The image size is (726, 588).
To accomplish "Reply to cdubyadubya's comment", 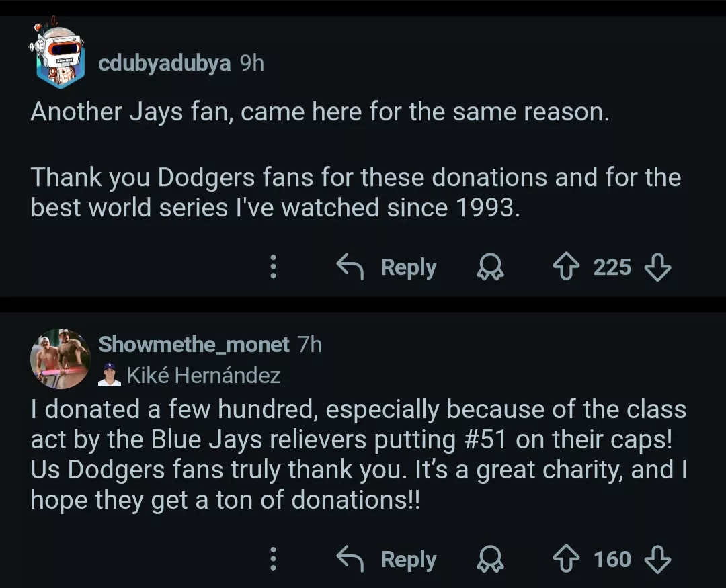I will [x=387, y=267].
